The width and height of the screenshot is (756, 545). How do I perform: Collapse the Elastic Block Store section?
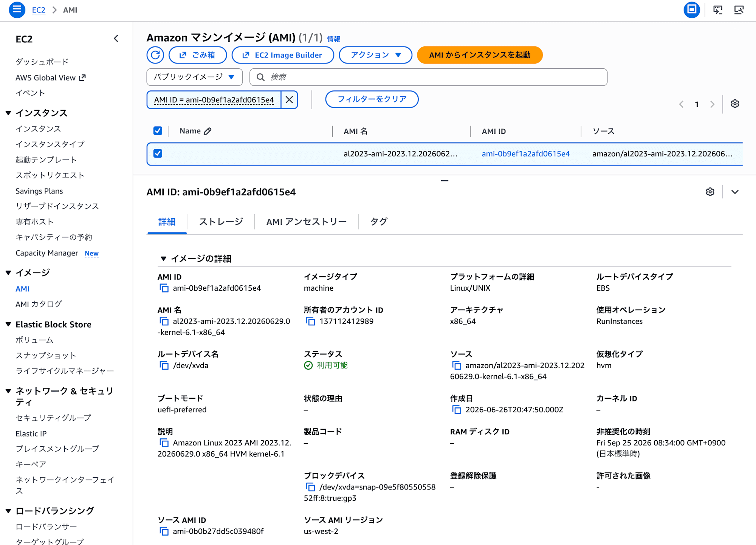[8, 324]
